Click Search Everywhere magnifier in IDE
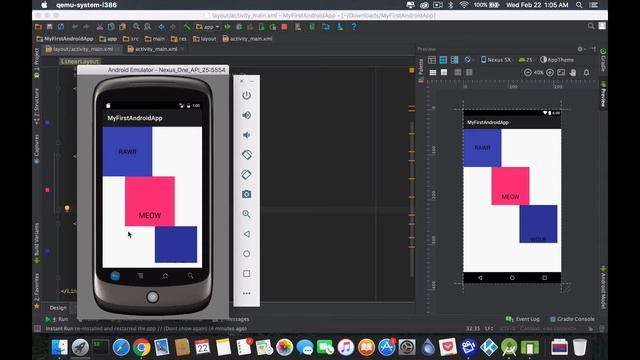The width and height of the screenshot is (640, 360). (591, 26)
